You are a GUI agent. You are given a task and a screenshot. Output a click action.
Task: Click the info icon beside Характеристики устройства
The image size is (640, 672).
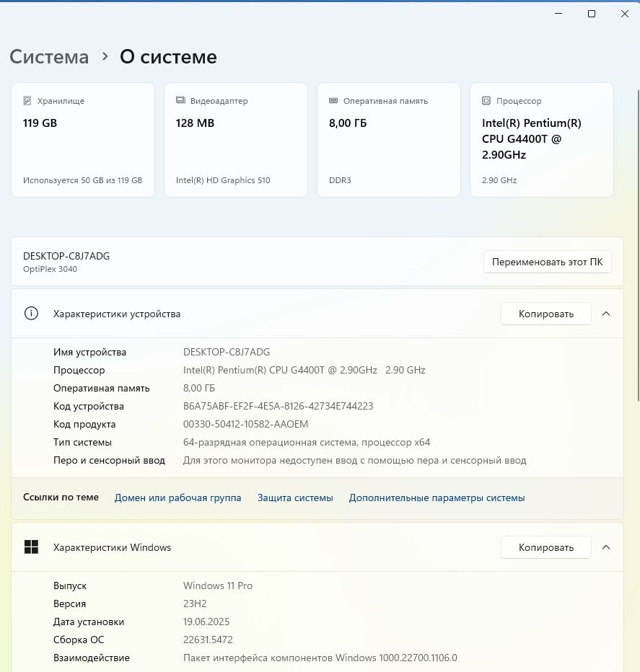[x=31, y=314]
